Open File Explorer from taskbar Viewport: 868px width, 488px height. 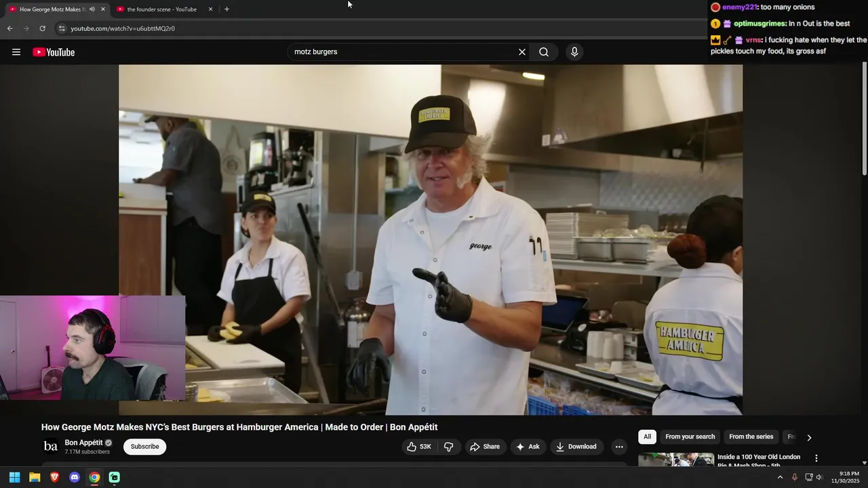pyautogui.click(x=35, y=477)
